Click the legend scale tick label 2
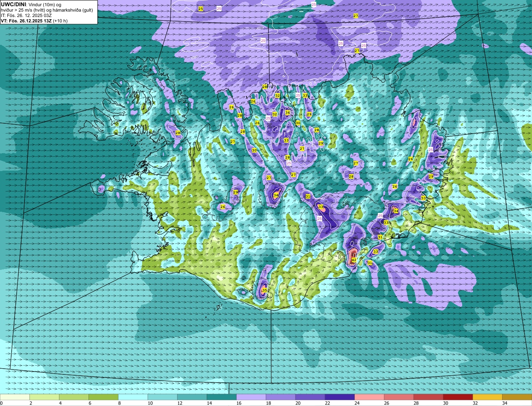The height and width of the screenshot is (406, 532). coord(31,403)
